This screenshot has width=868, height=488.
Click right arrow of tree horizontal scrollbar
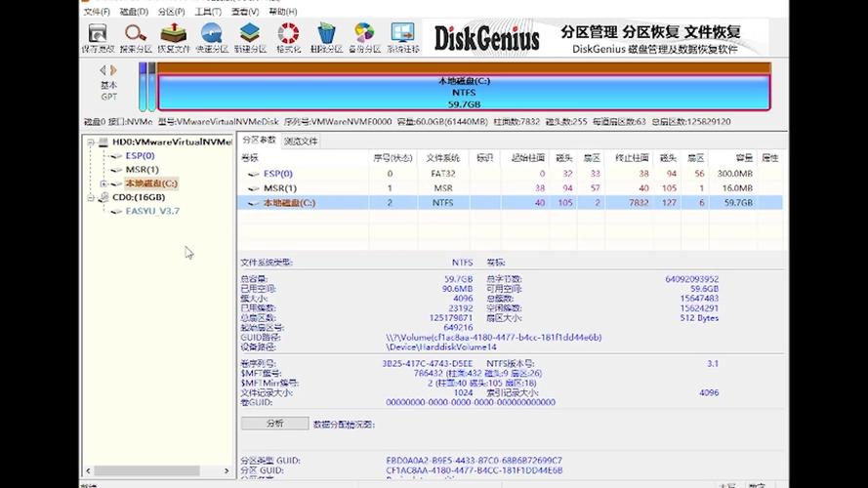coord(227,470)
